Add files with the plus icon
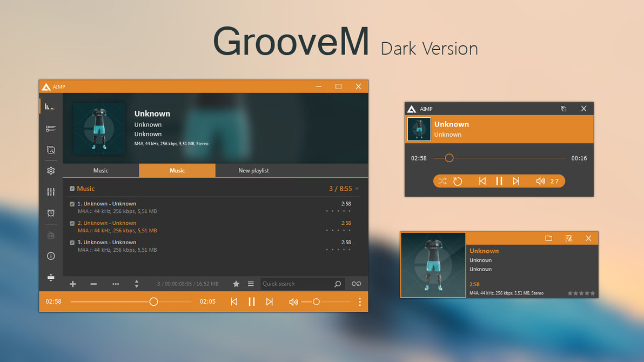The image size is (644, 362). [x=73, y=284]
